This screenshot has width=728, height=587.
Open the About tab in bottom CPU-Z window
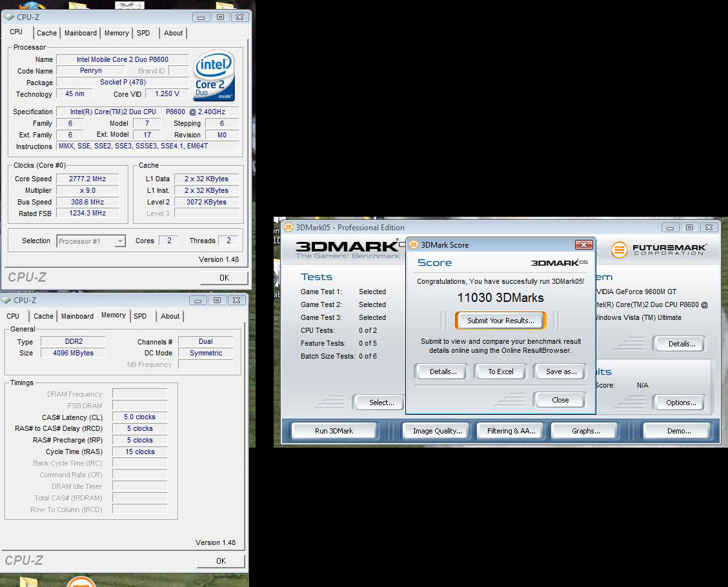coord(170,316)
